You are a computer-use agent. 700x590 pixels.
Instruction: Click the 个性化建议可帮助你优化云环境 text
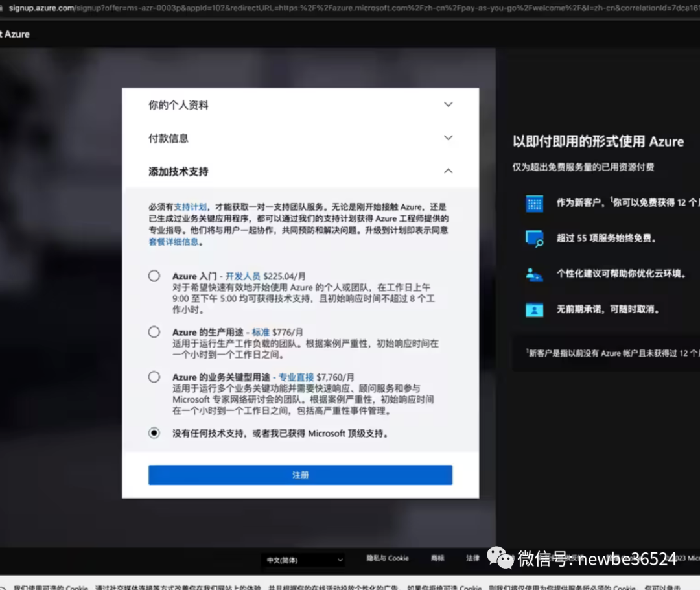point(621,274)
